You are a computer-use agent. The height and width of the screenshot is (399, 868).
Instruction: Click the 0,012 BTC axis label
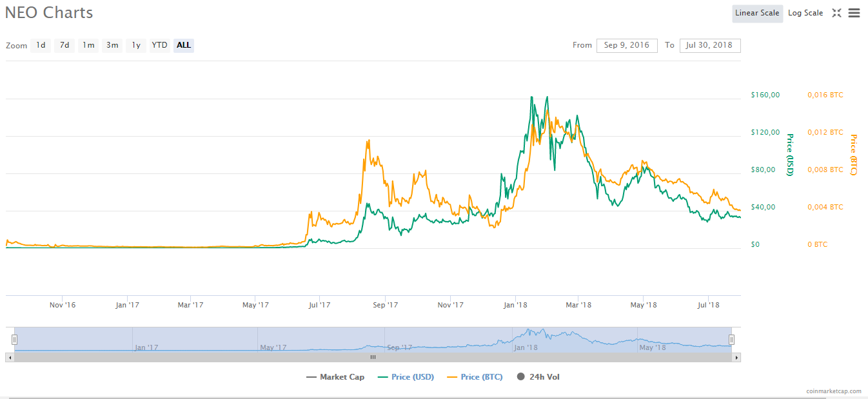coord(825,132)
